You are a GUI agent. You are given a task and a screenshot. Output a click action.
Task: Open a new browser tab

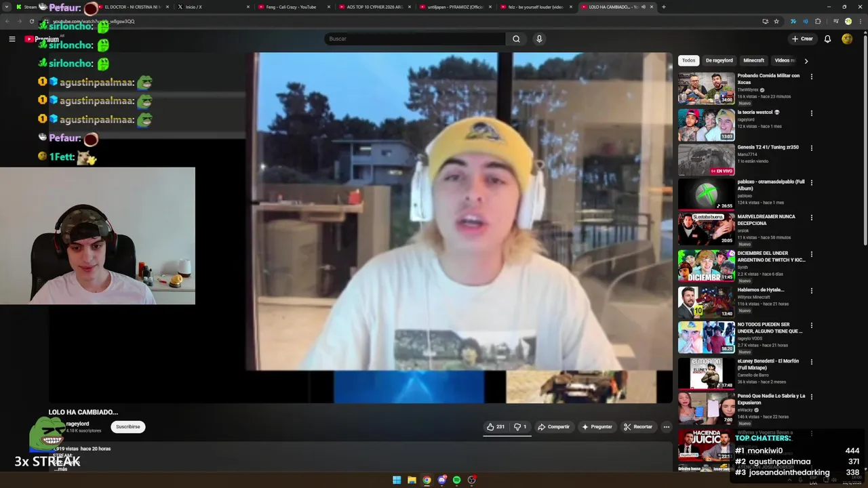(663, 7)
